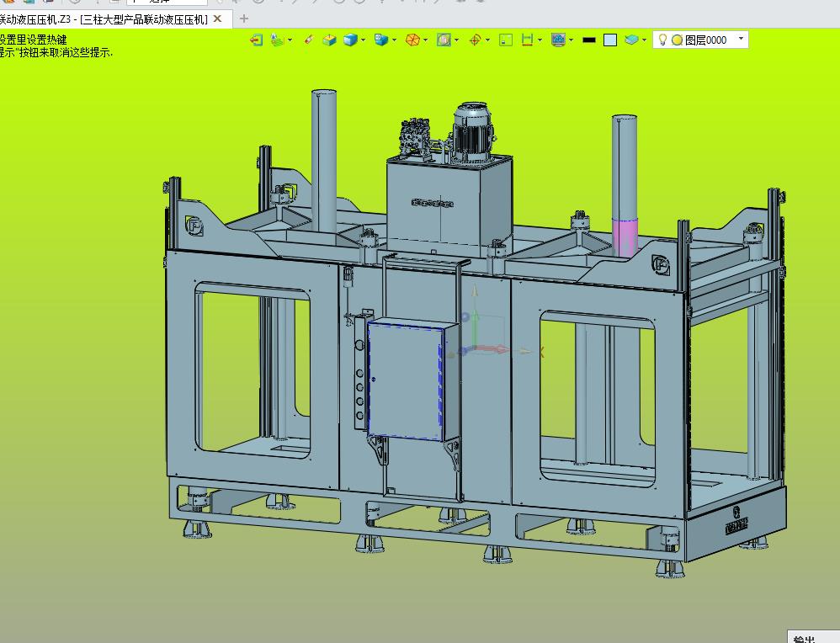Click the orange wireframe sphere icon

(412, 40)
